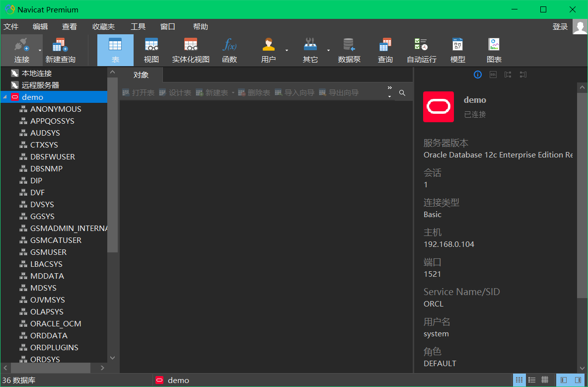Toggle the right information pane

coord(578,380)
